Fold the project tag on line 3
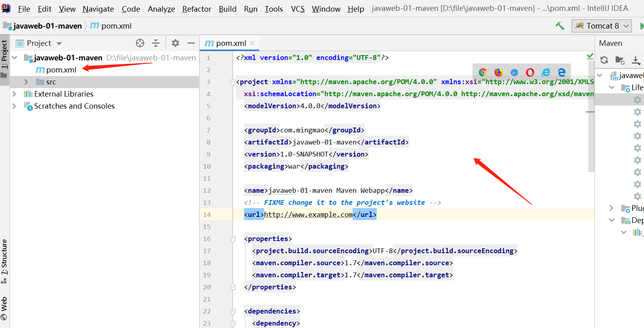This screenshot has height=328, width=644. [233, 82]
